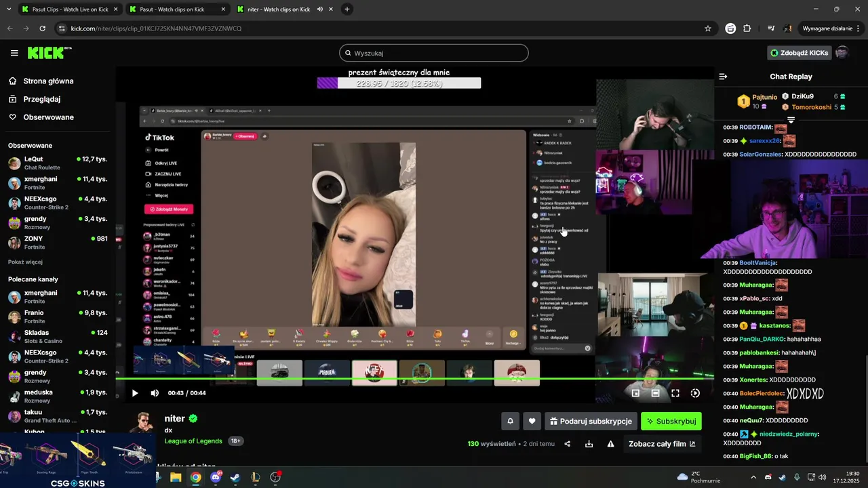Click the notification bell for niter
Image resolution: width=868 pixels, height=488 pixels.
pos(511,421)
